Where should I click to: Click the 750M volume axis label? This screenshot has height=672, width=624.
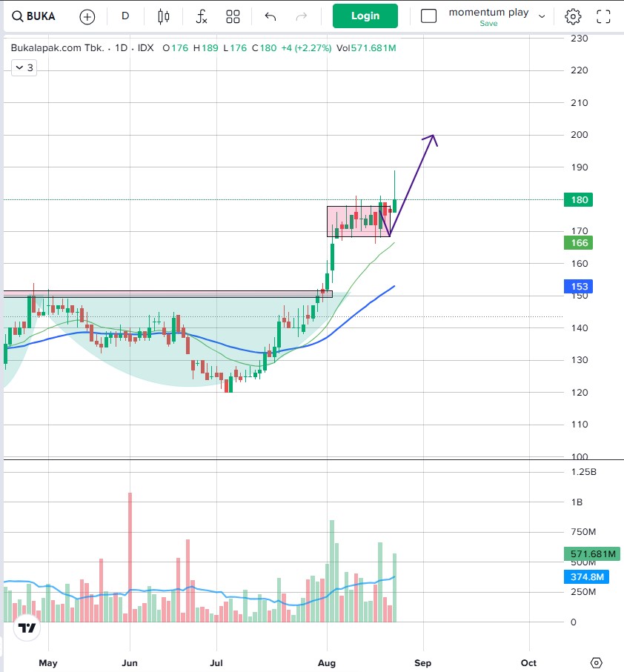pos(582,532)
